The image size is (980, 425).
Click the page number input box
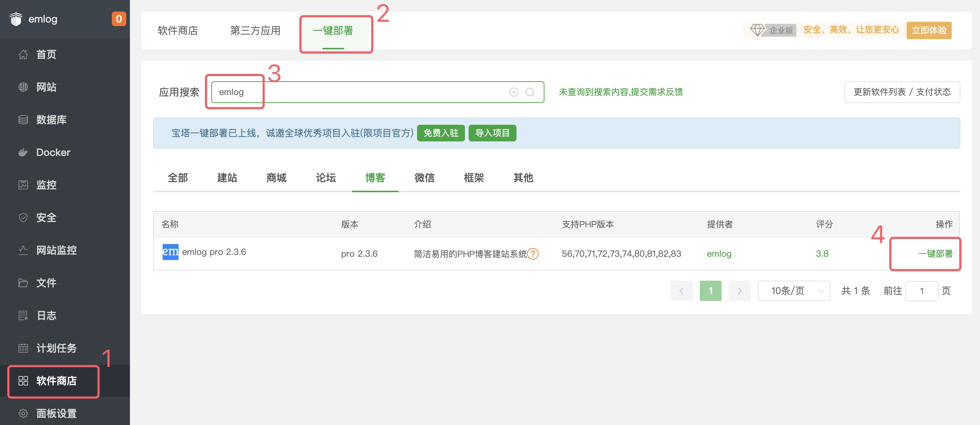pos(922,291)
